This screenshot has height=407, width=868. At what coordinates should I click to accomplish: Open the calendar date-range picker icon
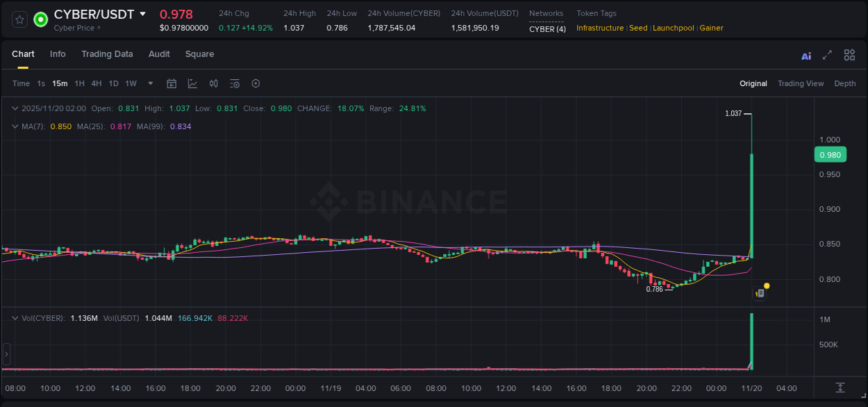click(x=172, y=83)
